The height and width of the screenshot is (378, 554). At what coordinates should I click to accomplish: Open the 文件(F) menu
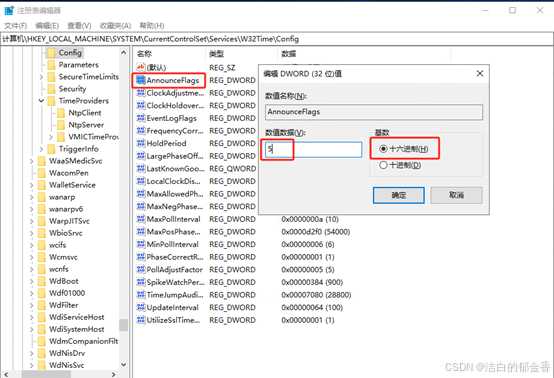[15, 26]
